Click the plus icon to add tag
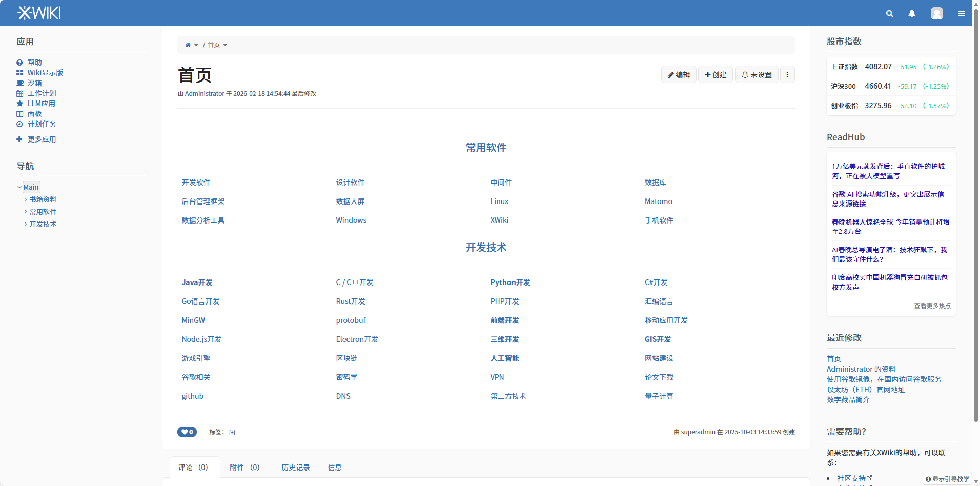The width and height of the screenshot is (980, 486). click(232, 433)
